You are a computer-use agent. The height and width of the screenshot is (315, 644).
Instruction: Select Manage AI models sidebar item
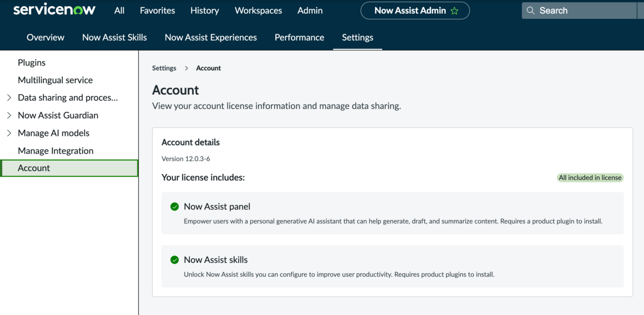click(x=53, y=133)
